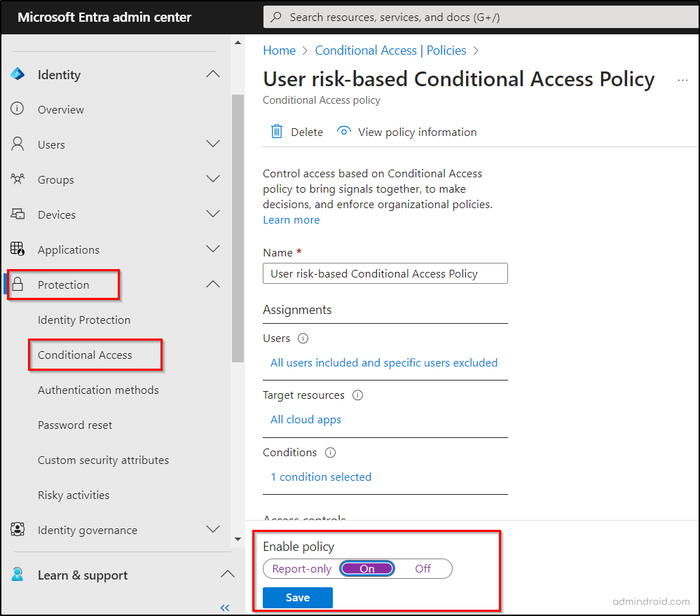Expand the Users section in sidebar
The height and width of the screenshot is (616, 700).
coord(212,144)
